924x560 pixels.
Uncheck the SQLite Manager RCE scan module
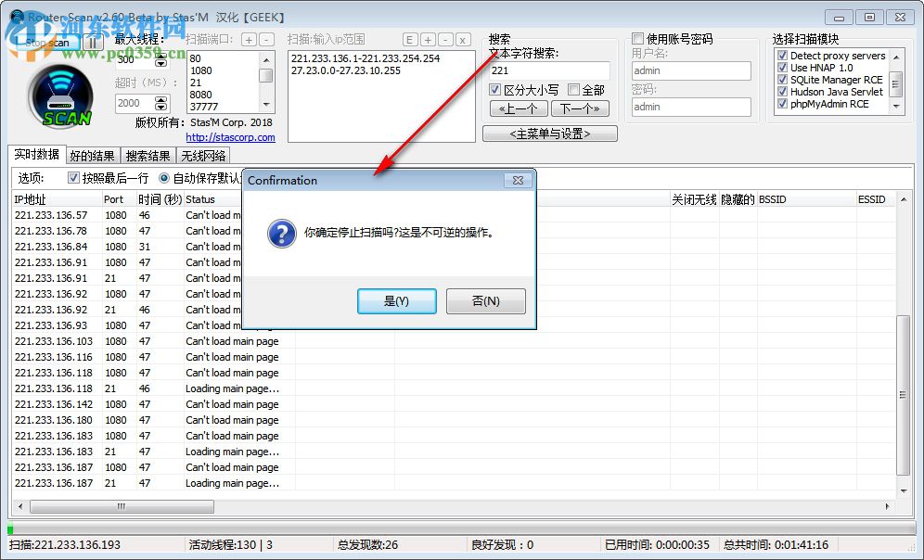[x=781, y=80]
